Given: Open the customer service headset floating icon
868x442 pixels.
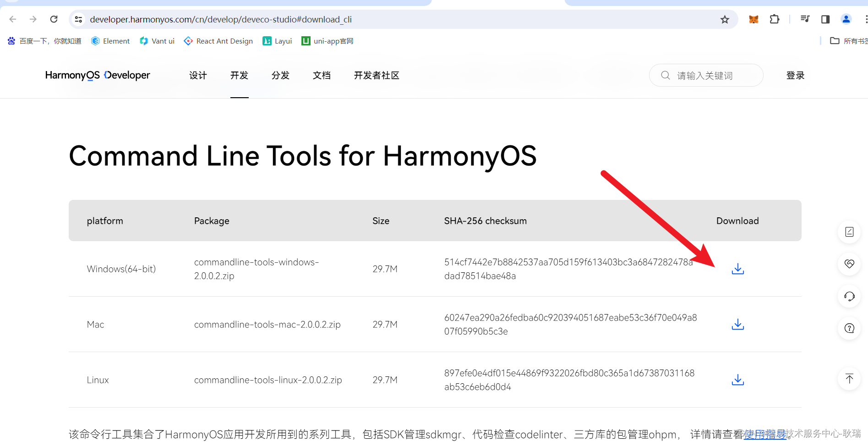Looking at the screenshot, I should point(849,296).
